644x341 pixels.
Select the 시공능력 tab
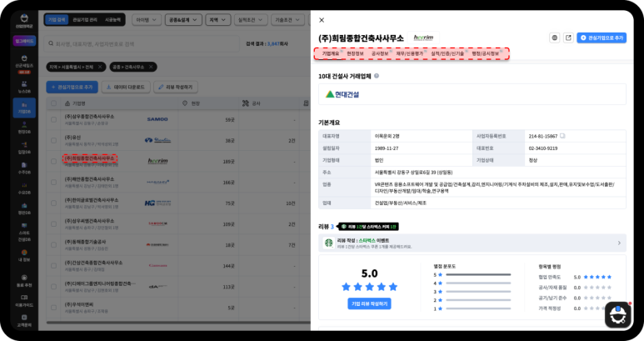[112, 20]
